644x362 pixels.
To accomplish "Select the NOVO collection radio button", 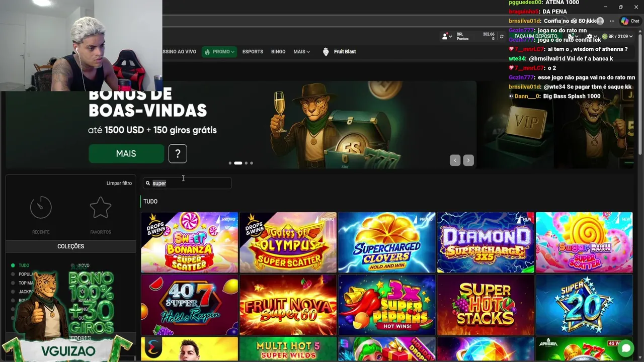I will click(73, 265).
